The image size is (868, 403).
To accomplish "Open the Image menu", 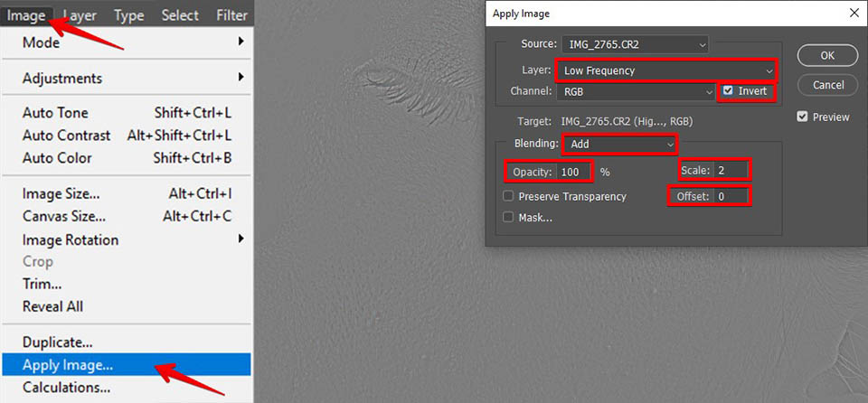I will pos(26,14).
